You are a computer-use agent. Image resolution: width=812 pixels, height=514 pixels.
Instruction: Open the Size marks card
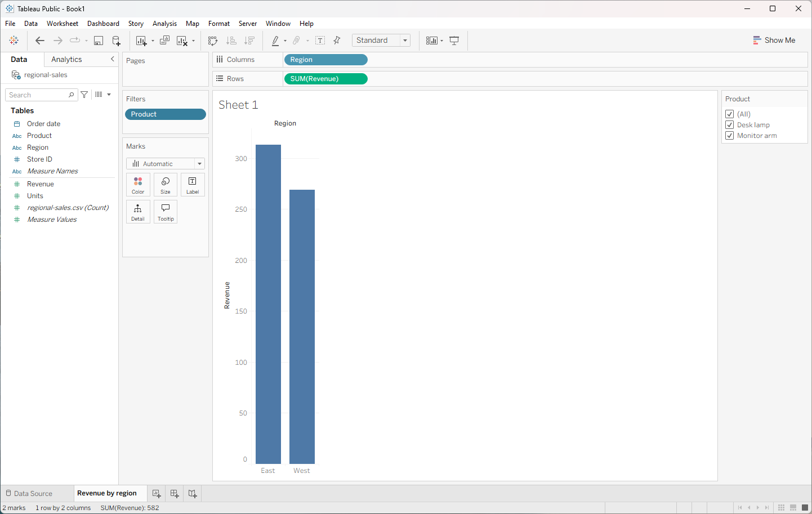click(x=166, y=185)
